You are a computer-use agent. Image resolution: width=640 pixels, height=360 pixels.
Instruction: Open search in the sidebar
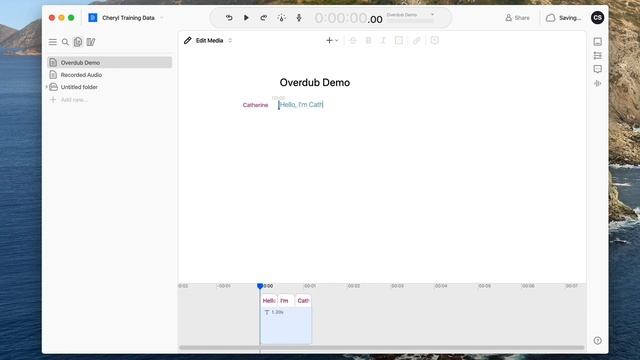point(65,42)
